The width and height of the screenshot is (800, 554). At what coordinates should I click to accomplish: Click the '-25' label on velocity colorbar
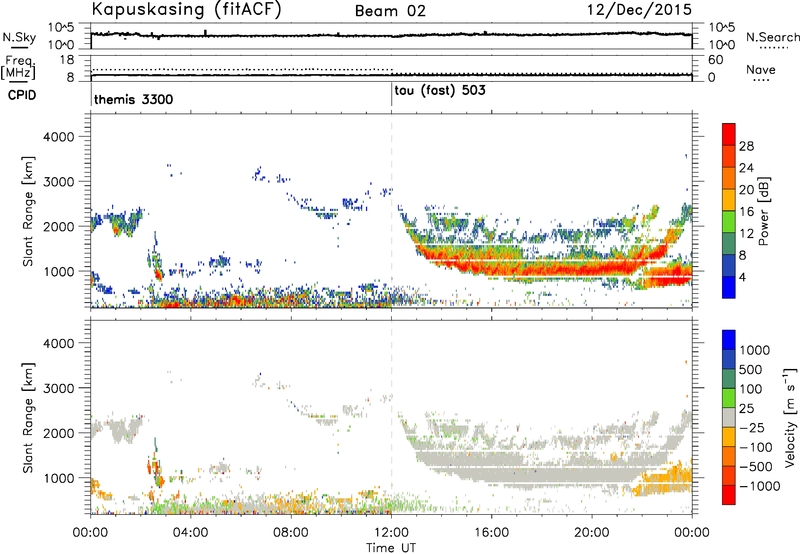click(753, 427)
